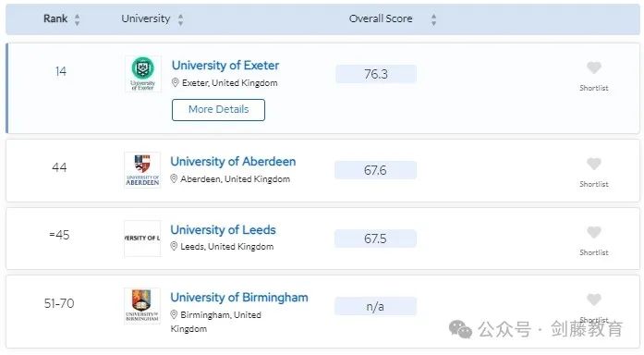Click the University of Aberdeen crest logo
The width and height of the screenshot is (644, 355).
click(142, 170)
